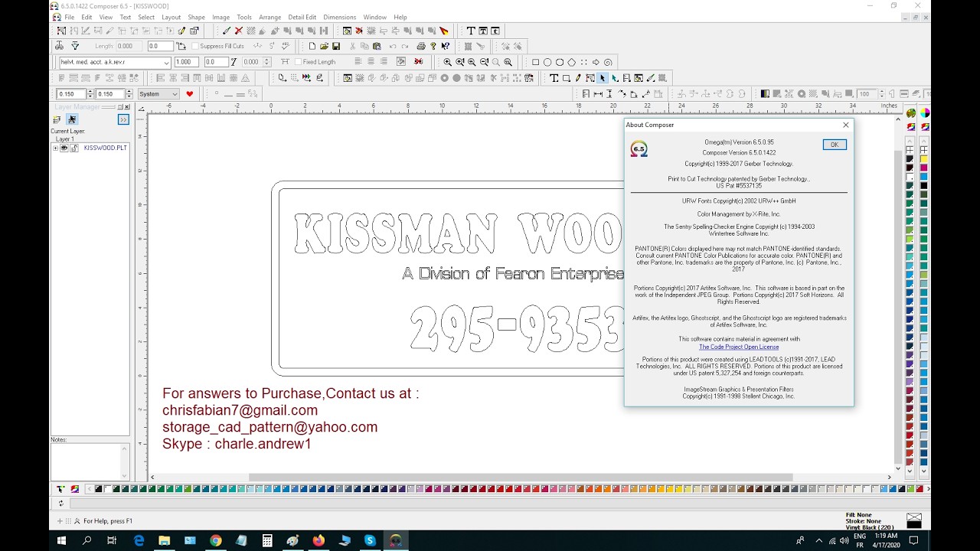This screenshot has width=980, height=551.
Task: Toggle the lock icon for KISSWOOD.PLT
Action: (74, 148)
